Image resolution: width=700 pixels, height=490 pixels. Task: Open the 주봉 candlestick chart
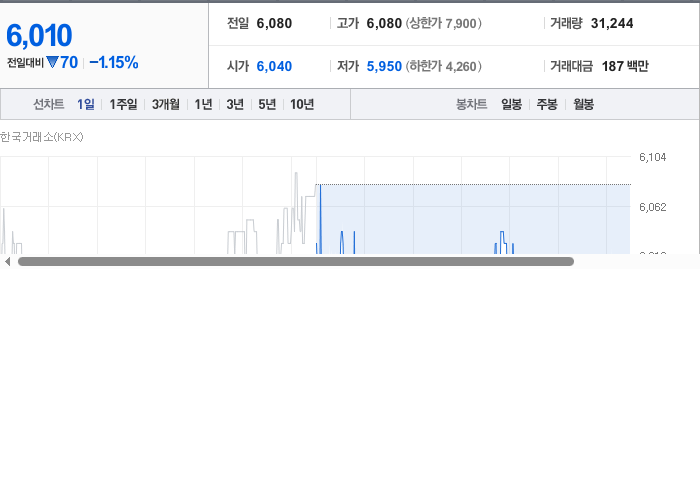(x=547, y=104)
